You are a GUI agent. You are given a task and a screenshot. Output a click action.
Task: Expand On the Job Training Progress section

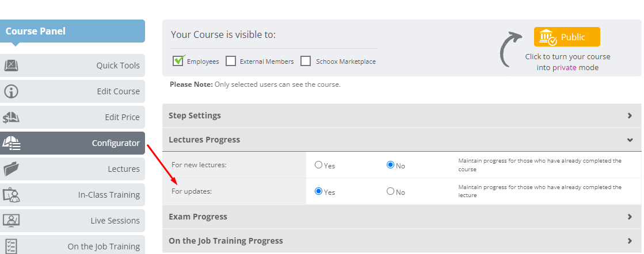click(x=402, y=241)
